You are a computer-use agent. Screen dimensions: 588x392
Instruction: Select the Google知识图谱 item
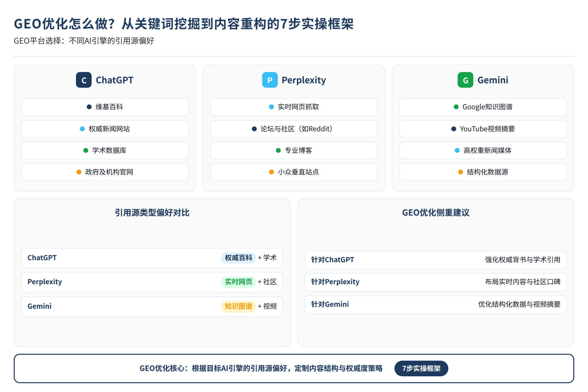click(x=483, y=107)
